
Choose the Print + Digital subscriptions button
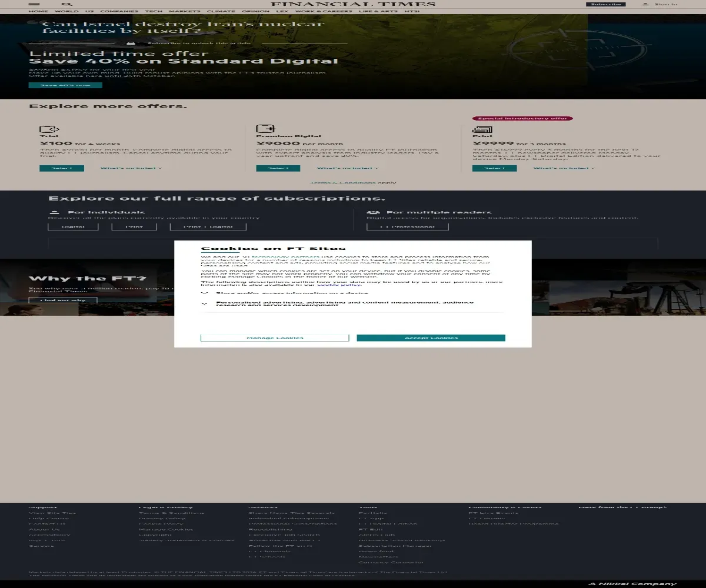(x=208, y=226)
